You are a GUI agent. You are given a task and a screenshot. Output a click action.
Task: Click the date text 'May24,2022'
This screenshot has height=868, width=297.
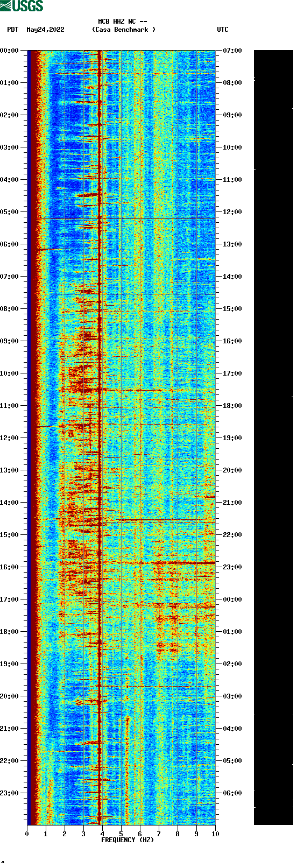click(45, 30)
